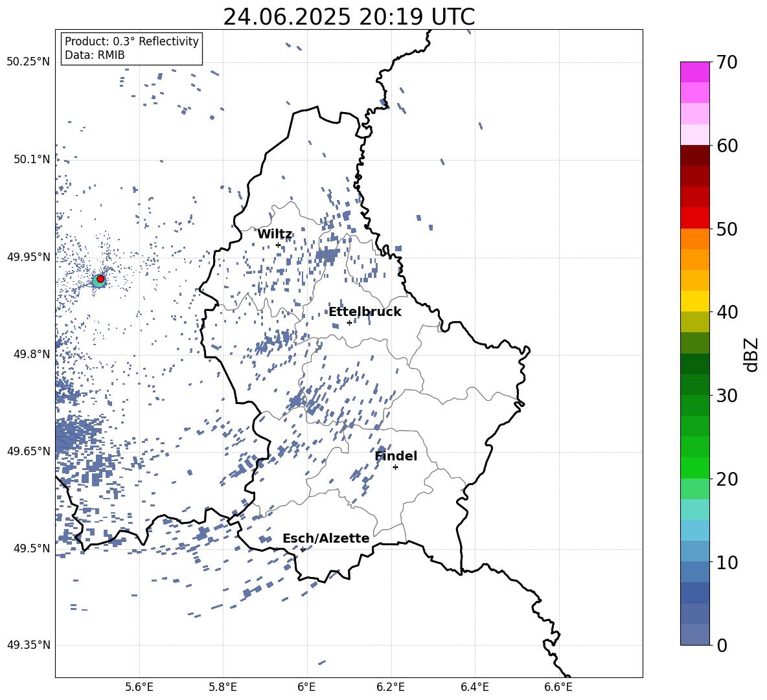Click the Esch/Alzette city label
Viewport: 767px width, 700px height.
click(326, 538)
